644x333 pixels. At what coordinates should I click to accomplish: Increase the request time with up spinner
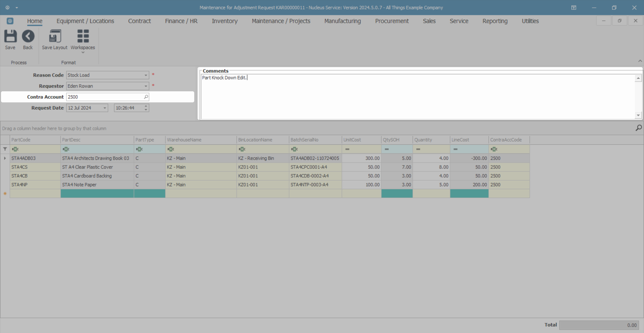click(x=146, y=106)
